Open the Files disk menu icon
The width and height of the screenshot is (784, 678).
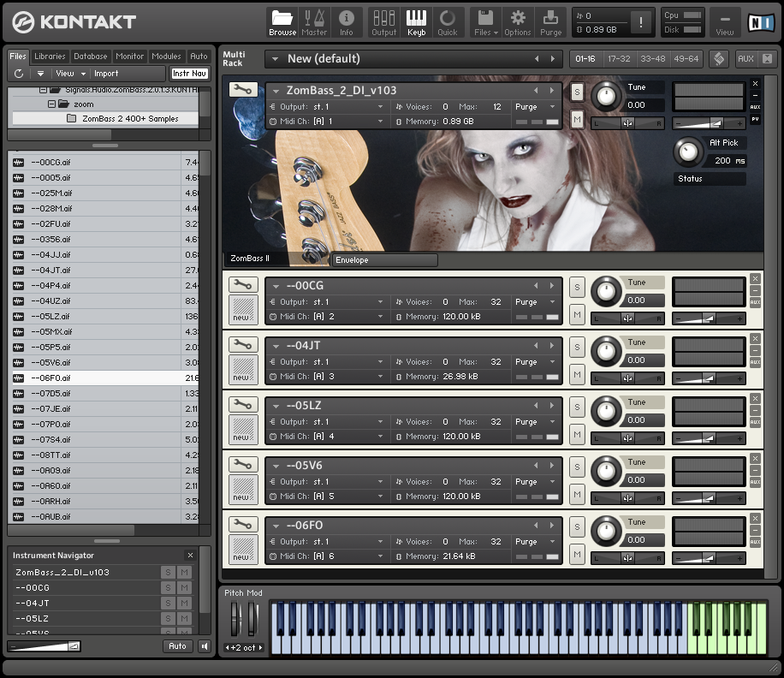[485, 23]
